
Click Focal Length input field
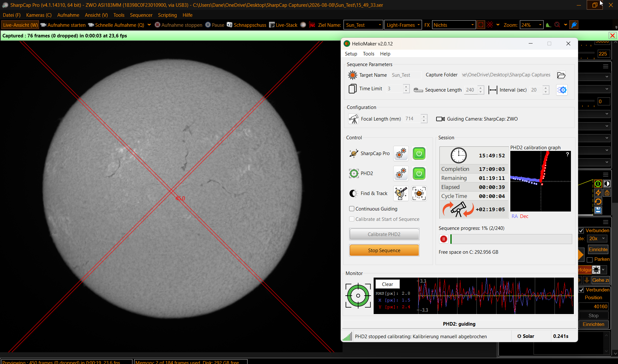pos(412,119)
